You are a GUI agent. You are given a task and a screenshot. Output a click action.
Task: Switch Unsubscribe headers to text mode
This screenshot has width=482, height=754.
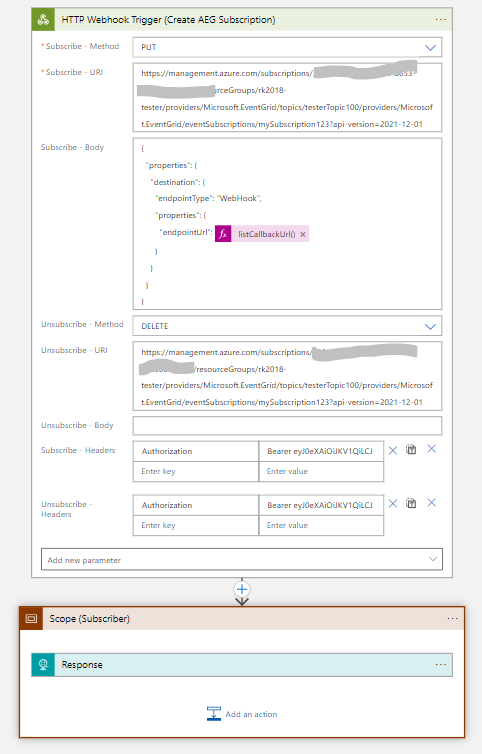tap(411, 503)
